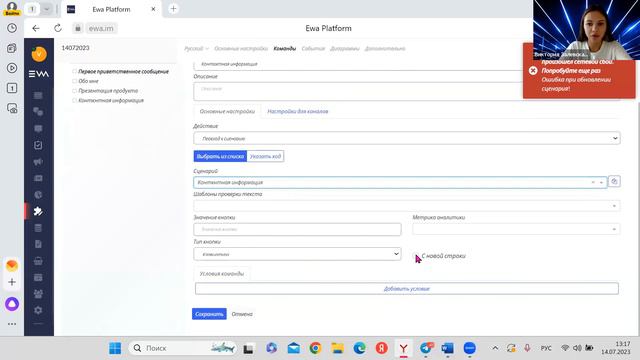The height and width of the screenshot is (360, 640).
Task: Open Telegram from the taskbar
Action: 426,348
